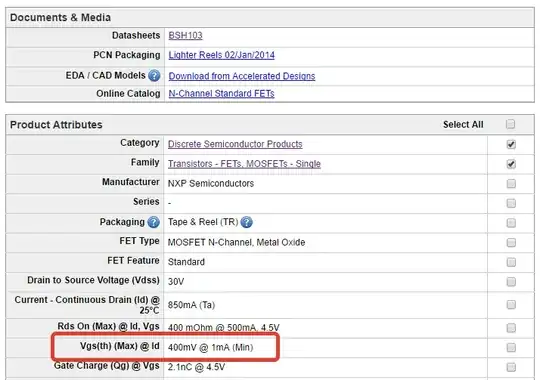Screen dimensions: 540x380
Task: Check the Rds On (Max) row checkbox
Action: (x=511, y=328)
